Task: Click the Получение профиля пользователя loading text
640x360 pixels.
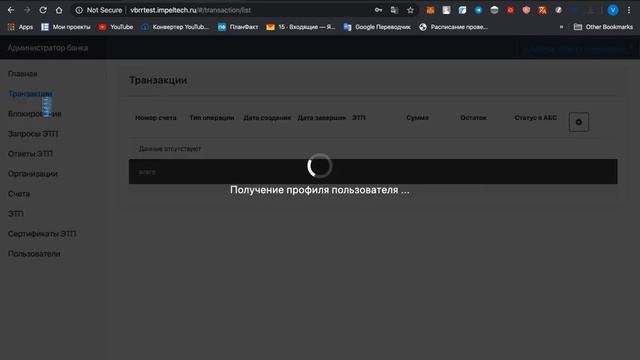Action: (320, 190)
